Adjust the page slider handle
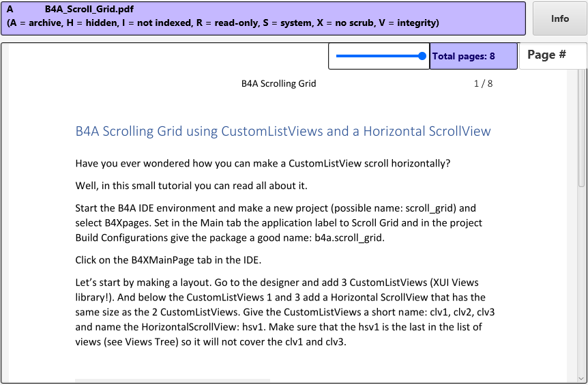Image resolution: width=588 pixels, height=385 pixels. point(422,56)
